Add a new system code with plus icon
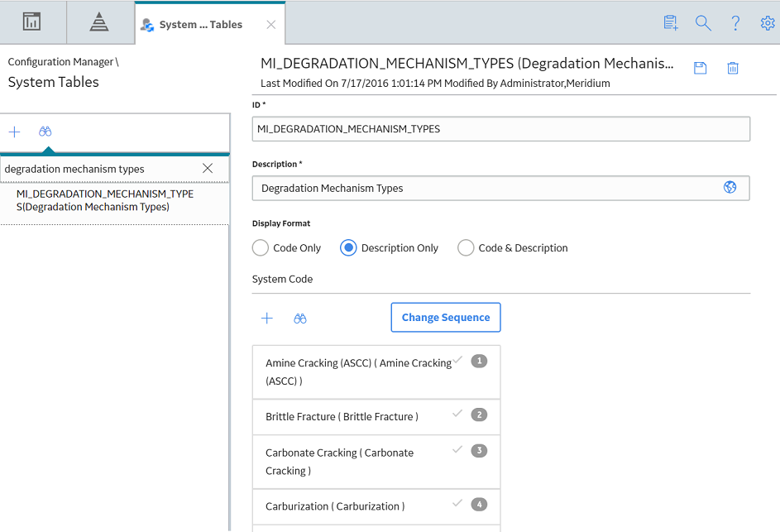 267,319
